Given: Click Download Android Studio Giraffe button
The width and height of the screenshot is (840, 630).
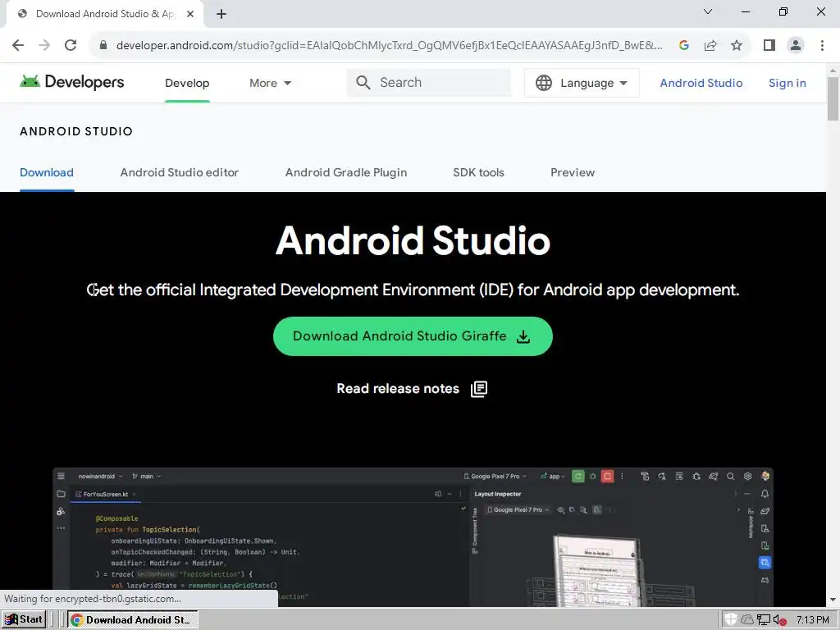Looking at the screenshot, I should tap(413, 336).
